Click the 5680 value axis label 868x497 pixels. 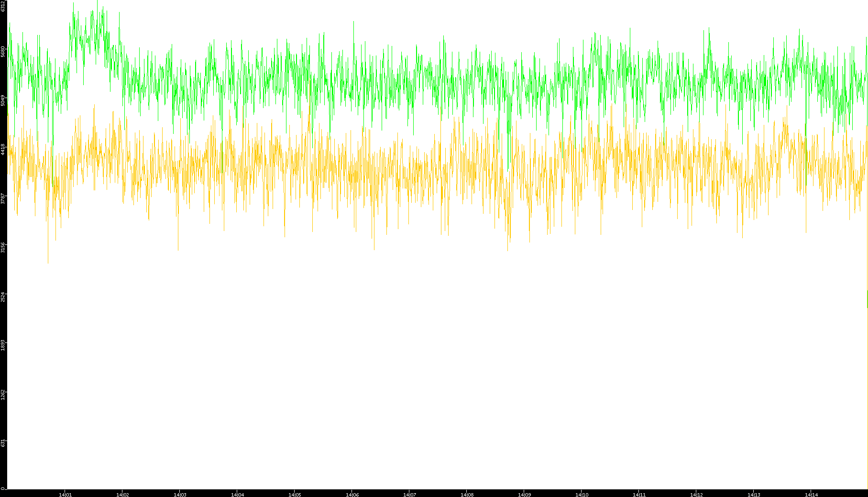point(3,51)
